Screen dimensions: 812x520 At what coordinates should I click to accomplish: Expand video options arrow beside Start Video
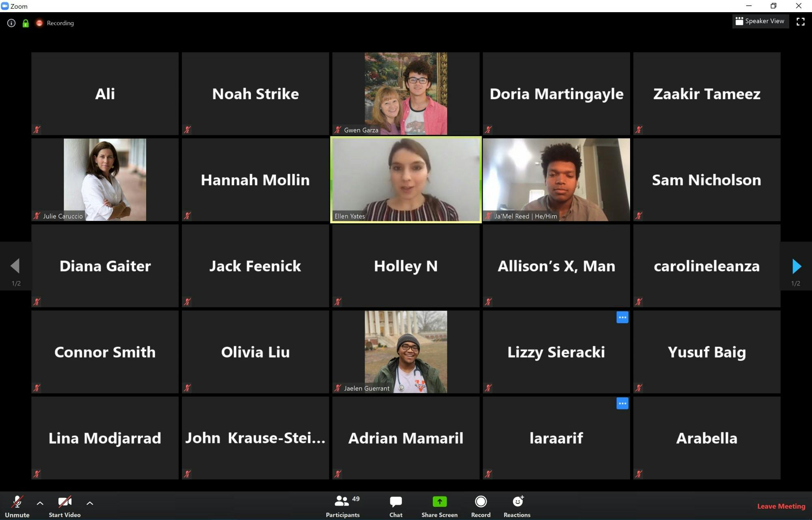click(x=90, y=503)
